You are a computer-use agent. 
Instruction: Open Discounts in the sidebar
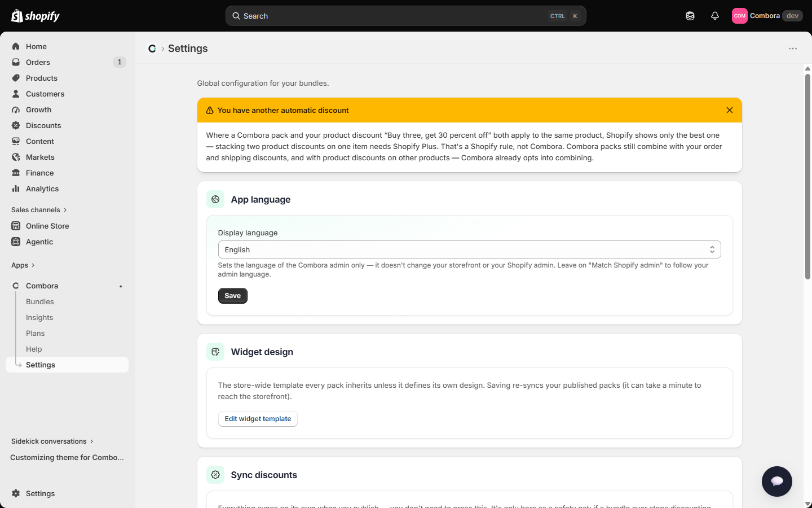coord(67,125)
